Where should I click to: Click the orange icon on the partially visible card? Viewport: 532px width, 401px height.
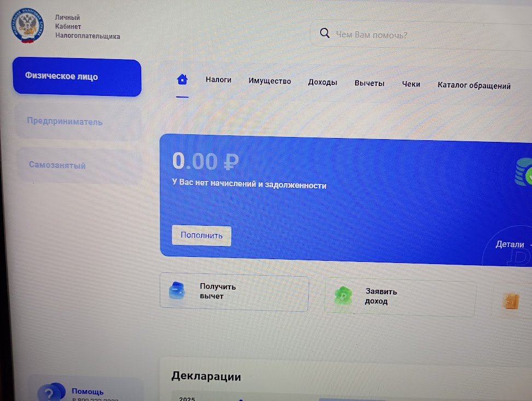(511, 301)
